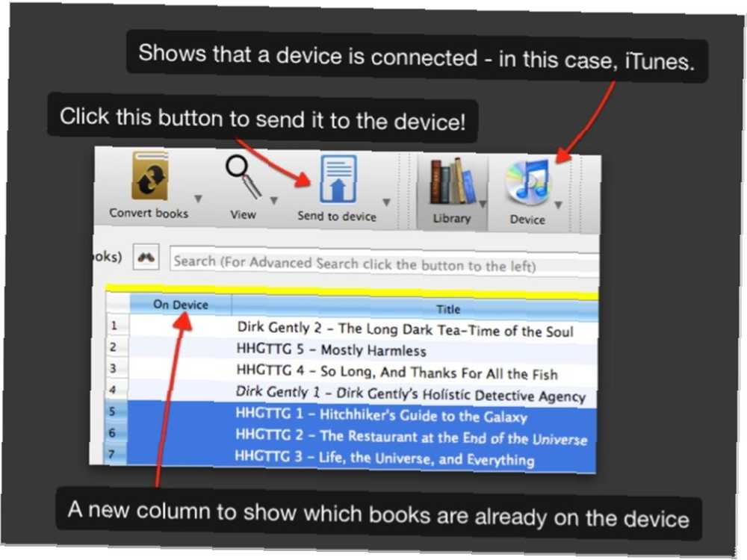Expand the Library dropdown arrow
Screen dimensions: 747x560
483,205
